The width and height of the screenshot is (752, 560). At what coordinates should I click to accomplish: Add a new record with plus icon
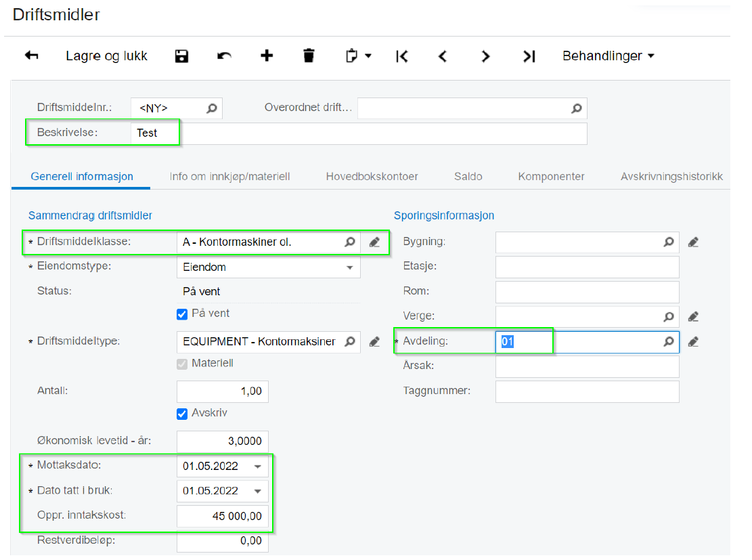pos(267,56)
